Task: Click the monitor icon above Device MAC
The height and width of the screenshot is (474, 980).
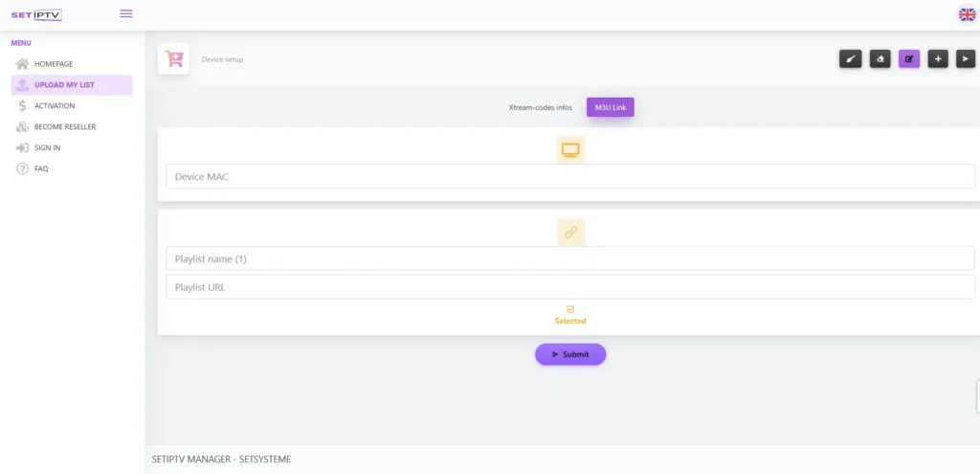Action: click(570, 149)
